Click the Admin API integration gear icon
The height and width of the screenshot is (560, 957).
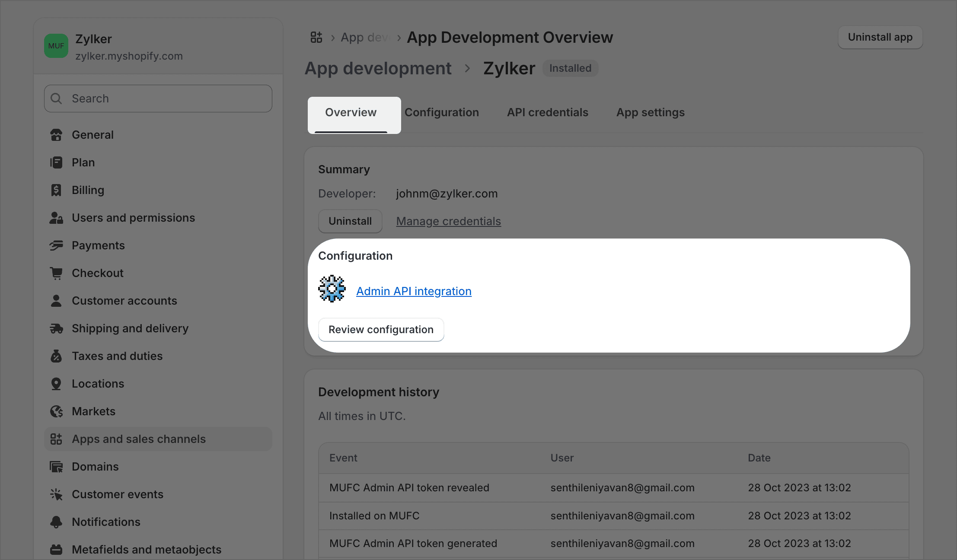(x=332, y=289)
